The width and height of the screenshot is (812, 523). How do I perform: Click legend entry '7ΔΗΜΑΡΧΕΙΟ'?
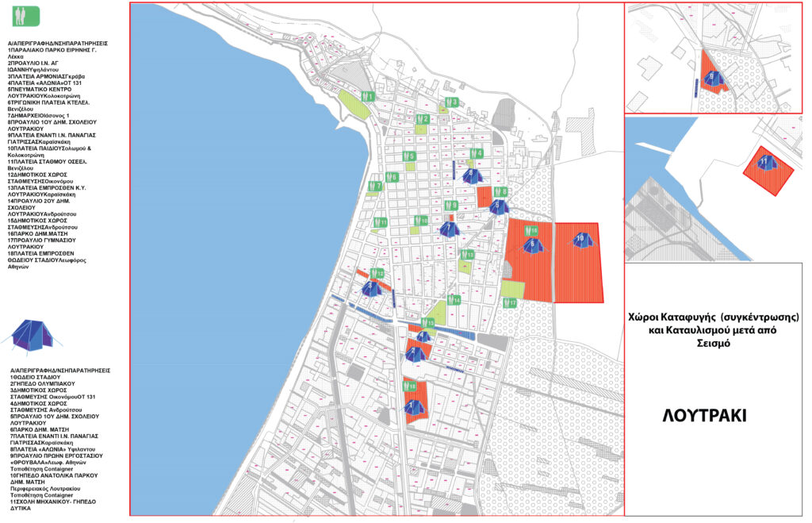[x=46, y=116]
